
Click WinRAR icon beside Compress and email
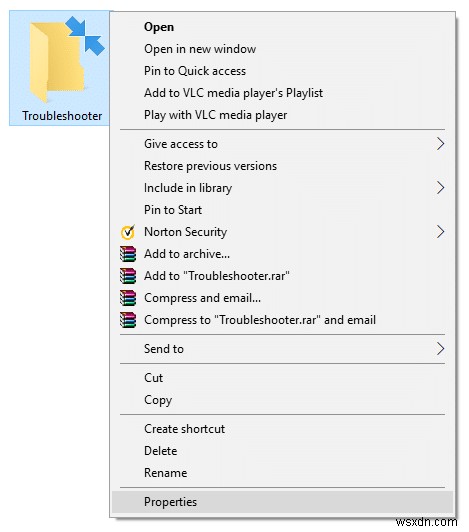128,298
